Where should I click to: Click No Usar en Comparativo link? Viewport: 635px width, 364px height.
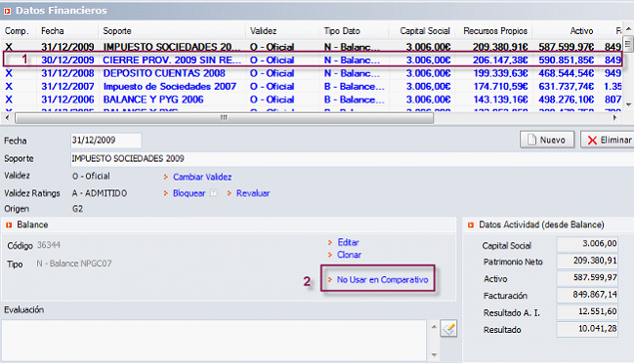(x=382, y=279)
